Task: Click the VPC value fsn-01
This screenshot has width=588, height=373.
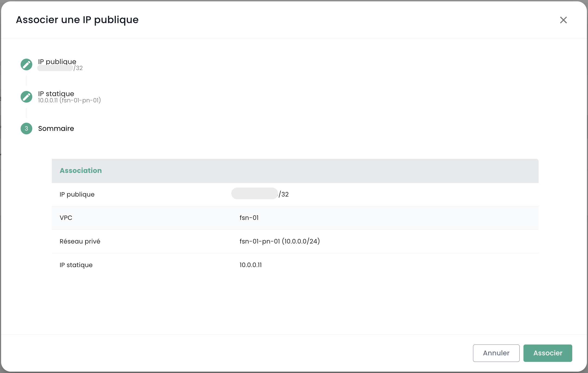Action: (x=249, y=218)
